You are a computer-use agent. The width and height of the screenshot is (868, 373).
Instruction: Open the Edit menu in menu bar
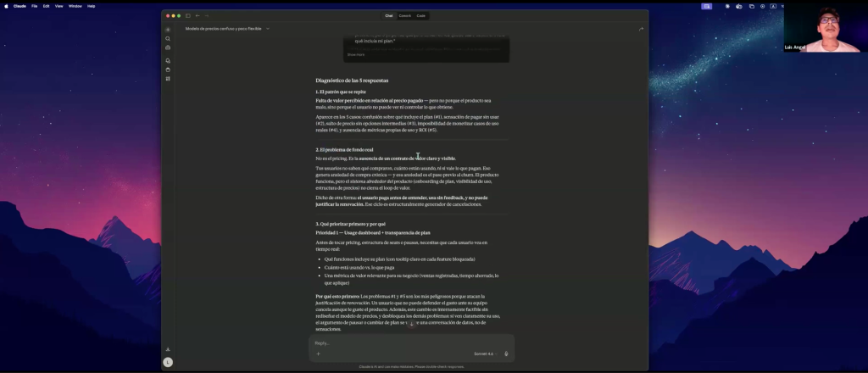[x=46, y=6]
